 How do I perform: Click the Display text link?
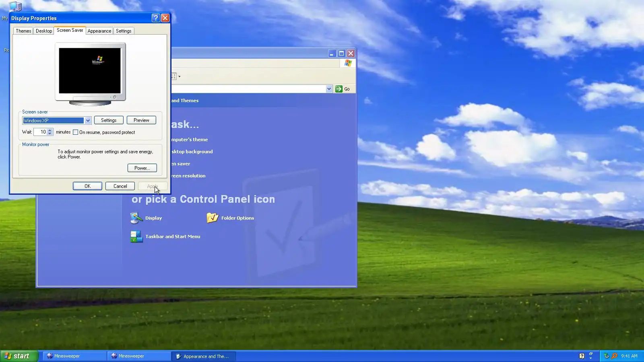point(153,218)
